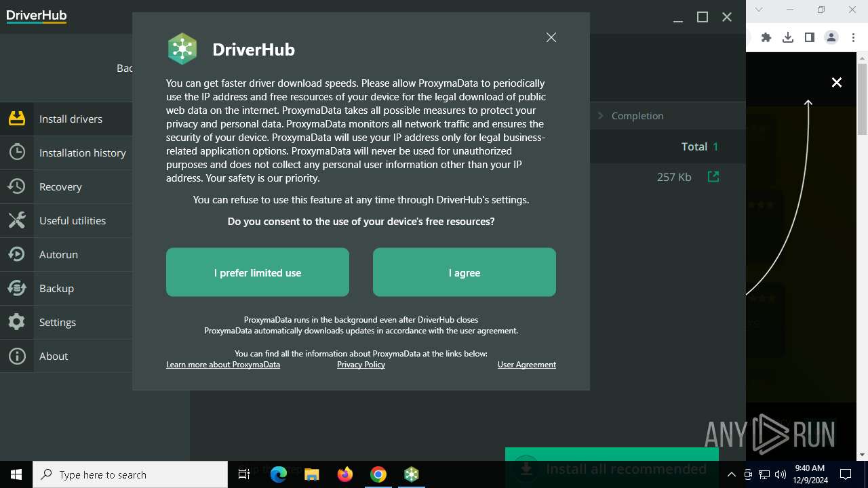Click the Recovery sidebar icon
This screenshot has width=868, height=488.
pyautogui.click(x=17, y=186)
